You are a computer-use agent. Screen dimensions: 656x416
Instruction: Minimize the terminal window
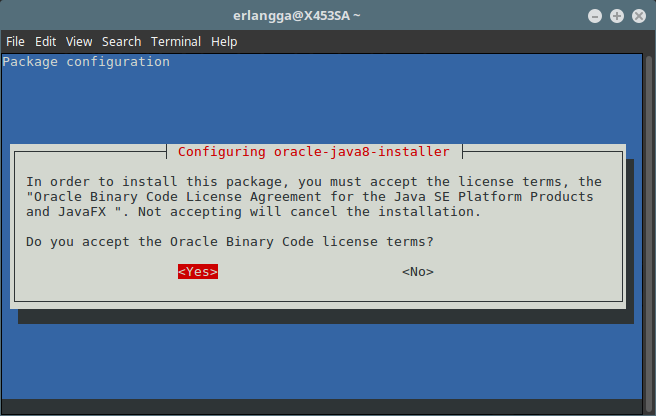click(x=594, y=16)
